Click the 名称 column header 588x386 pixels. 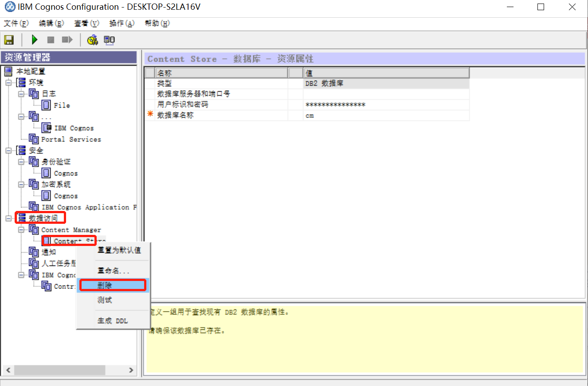coord(221,73)
